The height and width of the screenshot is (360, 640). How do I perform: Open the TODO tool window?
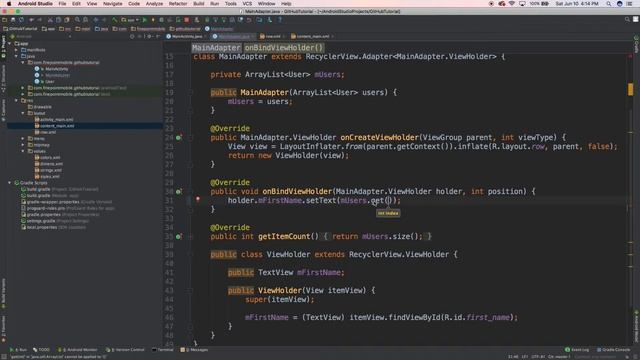pos(41,350)
